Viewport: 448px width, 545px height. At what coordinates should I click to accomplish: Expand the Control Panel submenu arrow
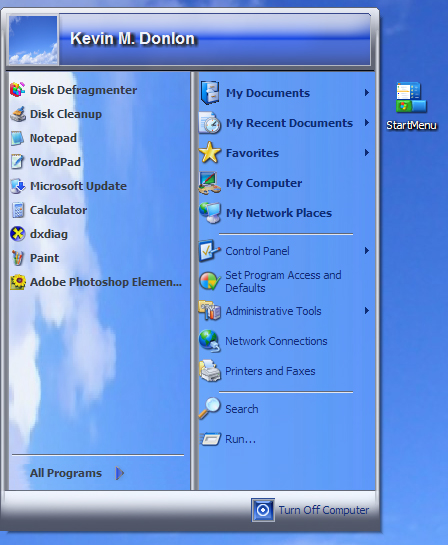coord(367,251)
